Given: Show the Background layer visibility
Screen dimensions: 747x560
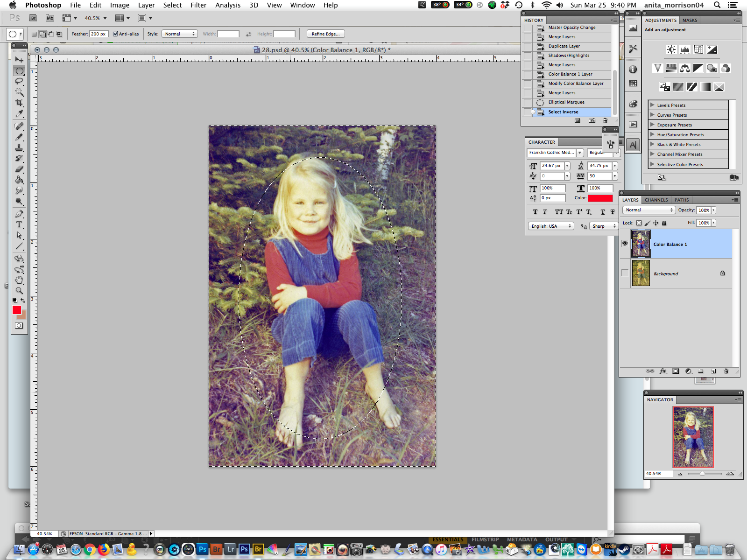Looking at the screenshot, I should [625, 273].
